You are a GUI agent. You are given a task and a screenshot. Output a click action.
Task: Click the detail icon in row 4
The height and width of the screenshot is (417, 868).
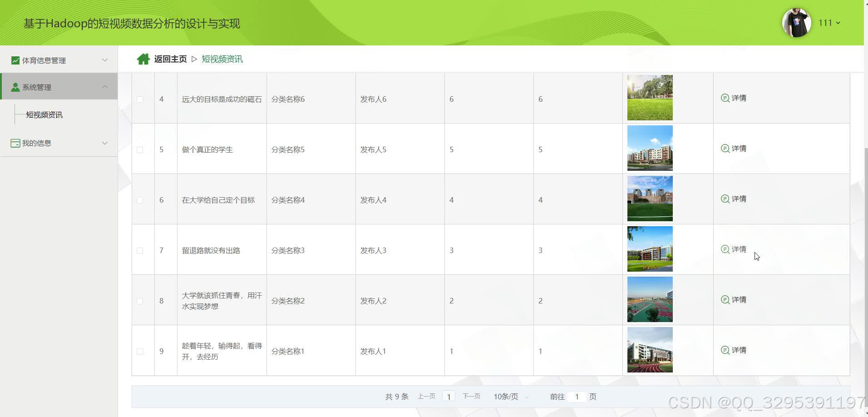(x=725, y=98)
